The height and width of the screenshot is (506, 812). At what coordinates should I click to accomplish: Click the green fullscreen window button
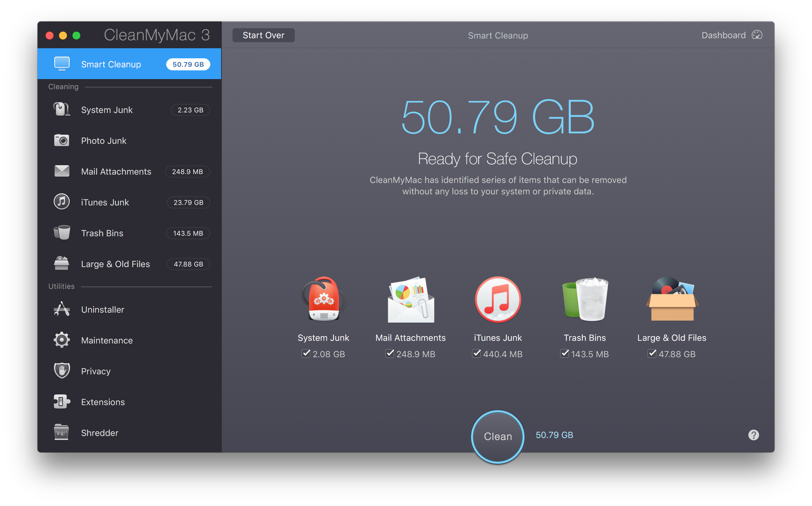point(76,35)
